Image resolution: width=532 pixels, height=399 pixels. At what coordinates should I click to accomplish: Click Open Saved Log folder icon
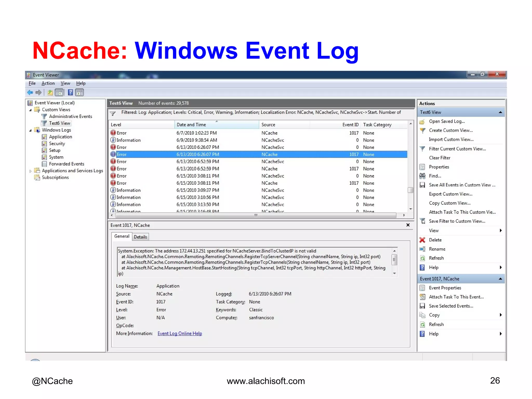coord(422,122)
